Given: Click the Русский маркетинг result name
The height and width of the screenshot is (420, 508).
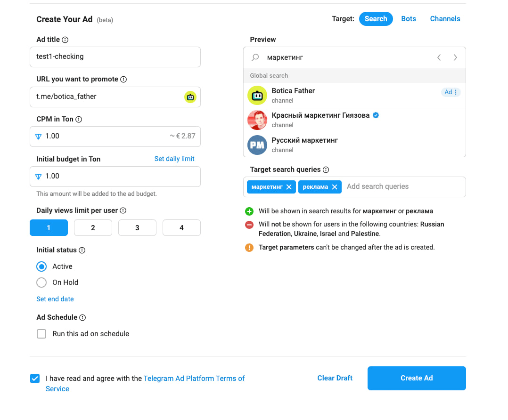Looking at the screenshot, I should coord(304,140).
